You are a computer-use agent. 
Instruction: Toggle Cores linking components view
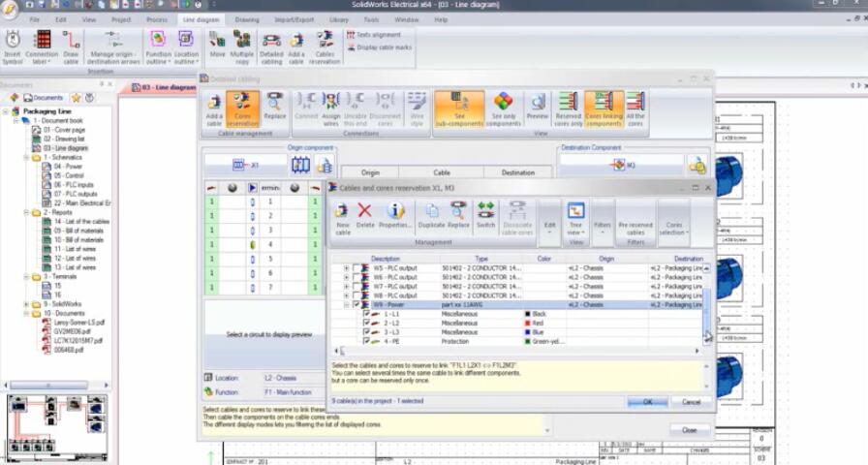click(604, 109)
